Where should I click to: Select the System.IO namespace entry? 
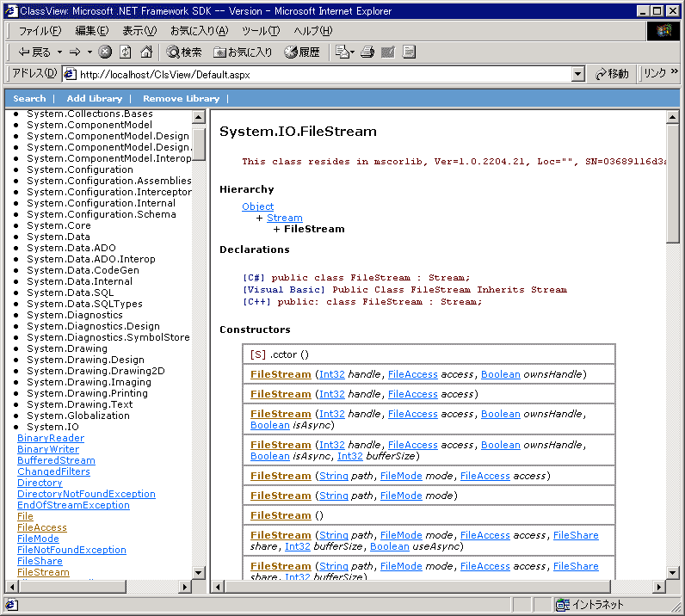coord(52,428)
